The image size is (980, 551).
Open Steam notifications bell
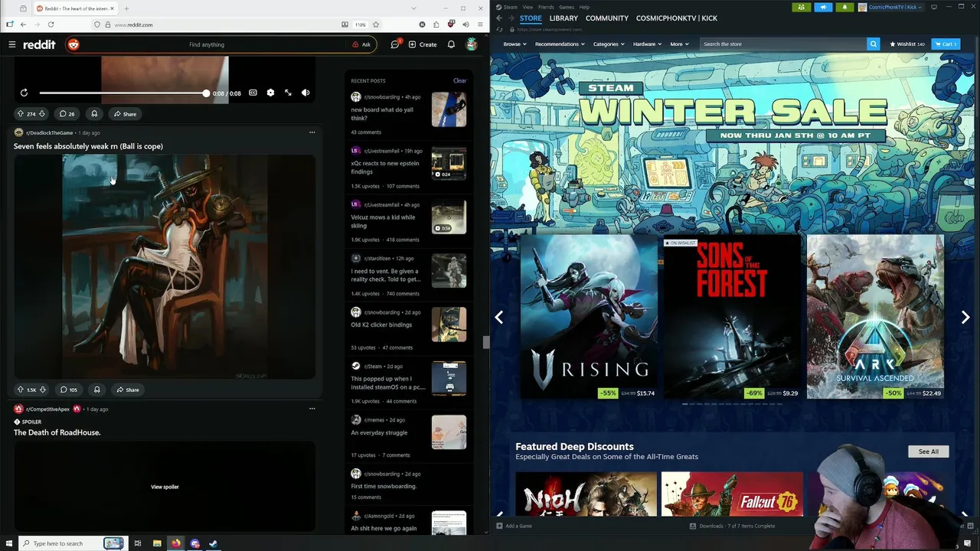[844, 7]
